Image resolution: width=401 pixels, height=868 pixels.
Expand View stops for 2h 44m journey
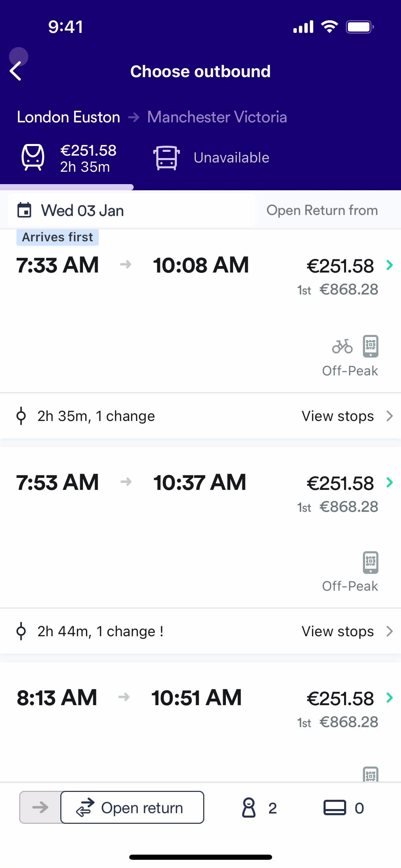pyautogui.click(x=347, y=631)
